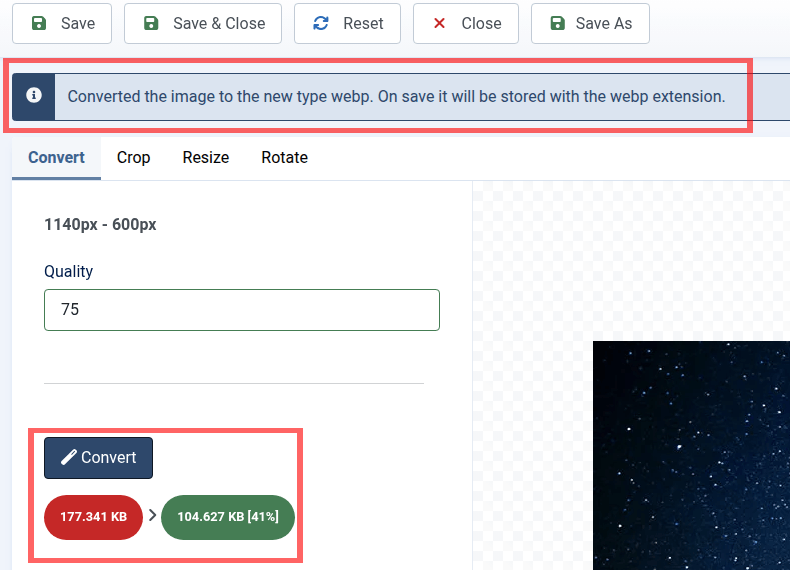Click the starry night image preview
The width and height of the screenshot is (790, 570).
pos(690,455)
